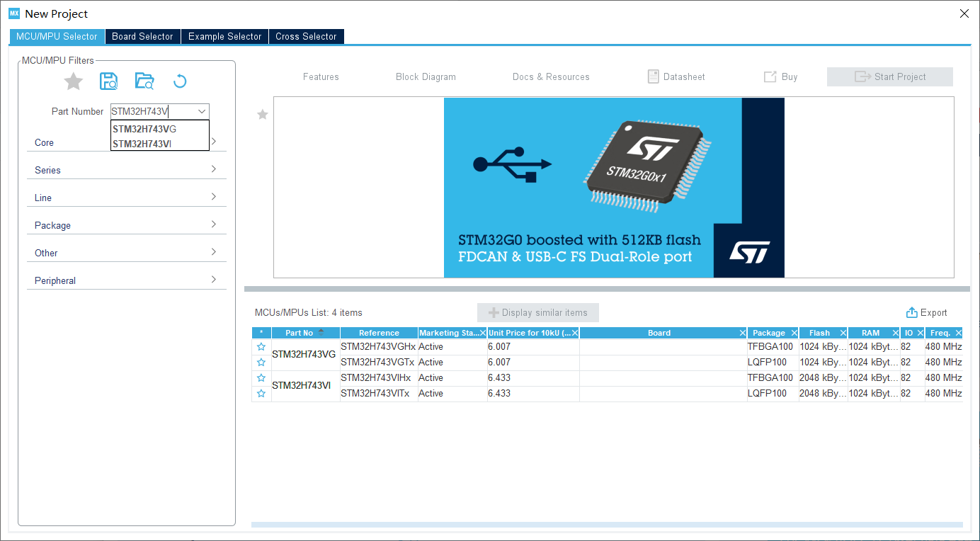Switch to MCU/MPU Selector tab
This screenshot has height=541, width=980.
pos(57,36)
